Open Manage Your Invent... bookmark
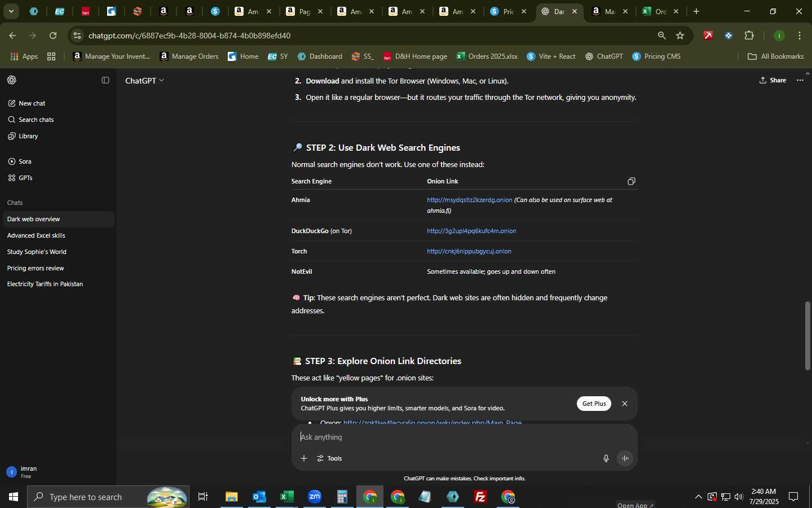Screen dimensions: 812x508 point(112,56)
